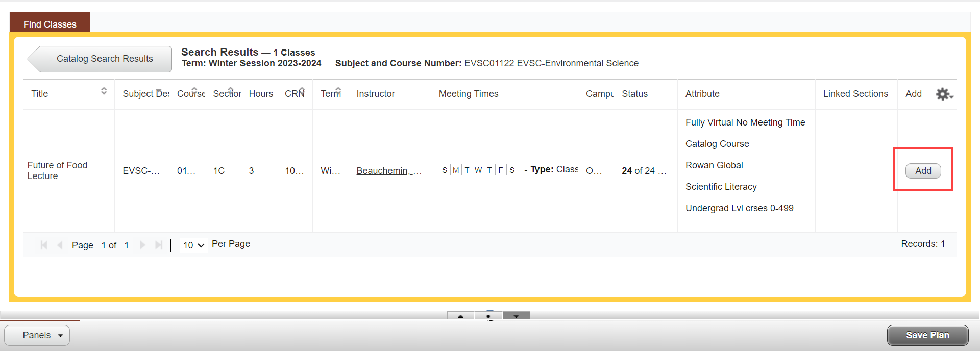The image size is (980, 351).
Task: Open the Future of Food course link
Action: click(57, 165)
